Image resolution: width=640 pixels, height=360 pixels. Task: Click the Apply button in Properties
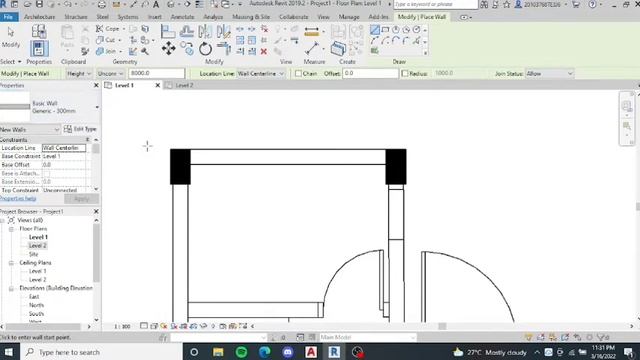[x=81, y=199]
